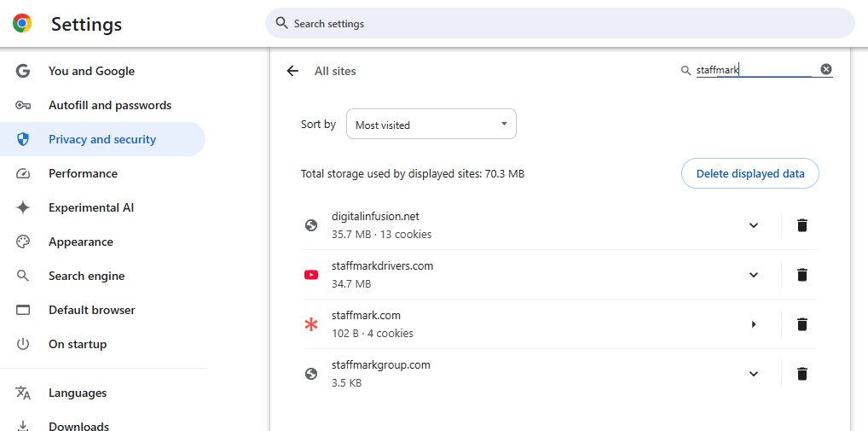Image resolution: width=868 pixels, height=431 pixels.
Task: Delete digitalinfusion.net data with trash icon
Action: tap(801, 225)
